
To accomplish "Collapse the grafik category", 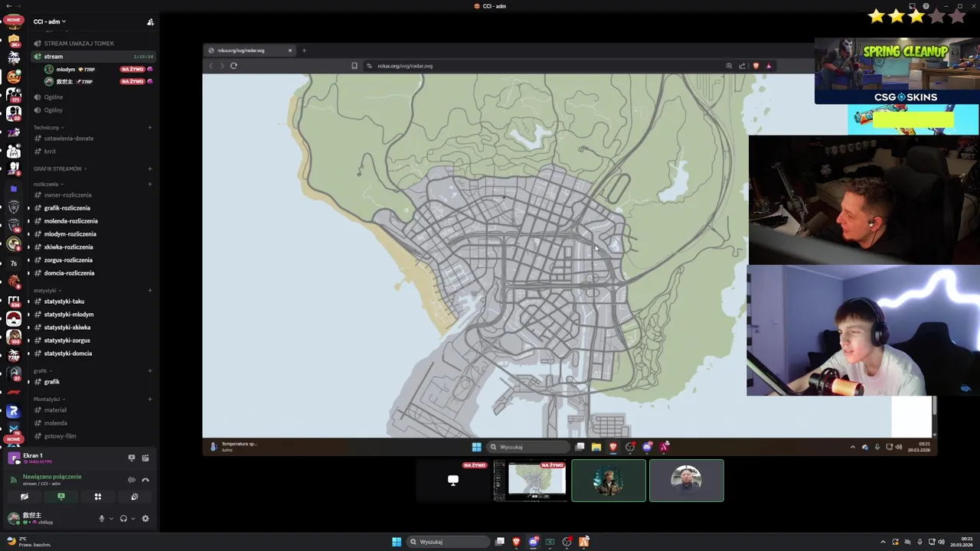I will click(x=43, y=371).
